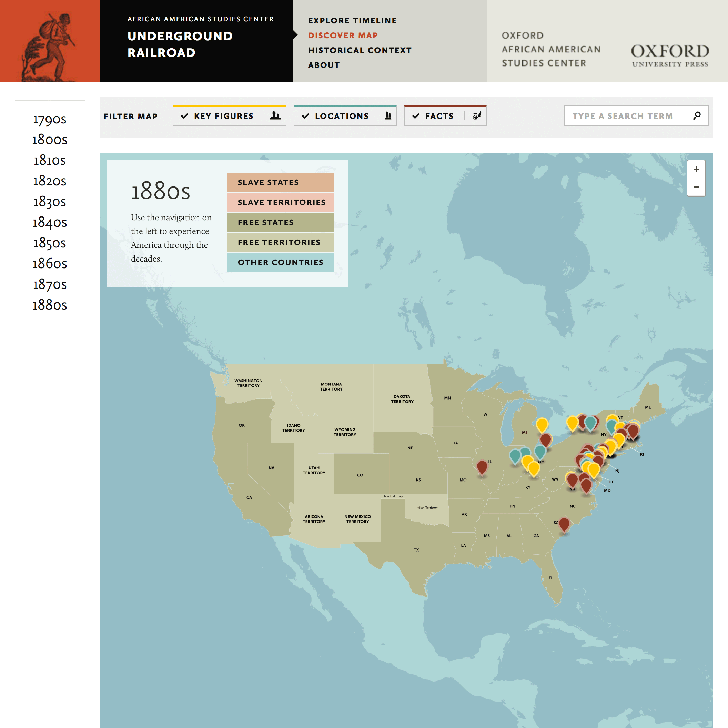Open Historical Context page
Screen dimensions: 728x728
pyautogui.click(x=360, y=50)
